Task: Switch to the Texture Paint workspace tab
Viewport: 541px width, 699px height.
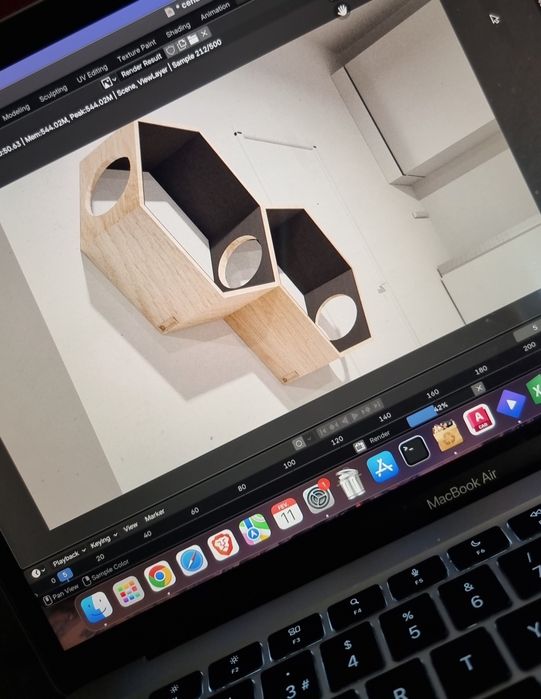Action: pos(136,51)
